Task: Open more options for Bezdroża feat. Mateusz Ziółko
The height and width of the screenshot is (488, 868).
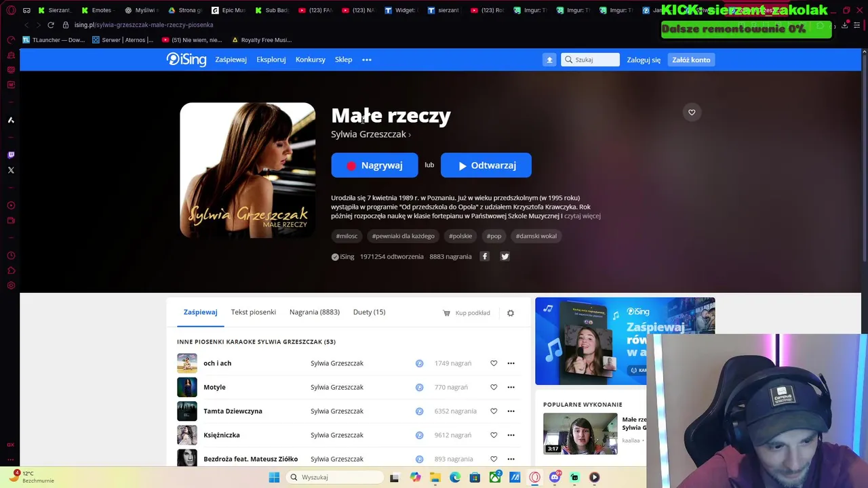Action: (511, 459)
